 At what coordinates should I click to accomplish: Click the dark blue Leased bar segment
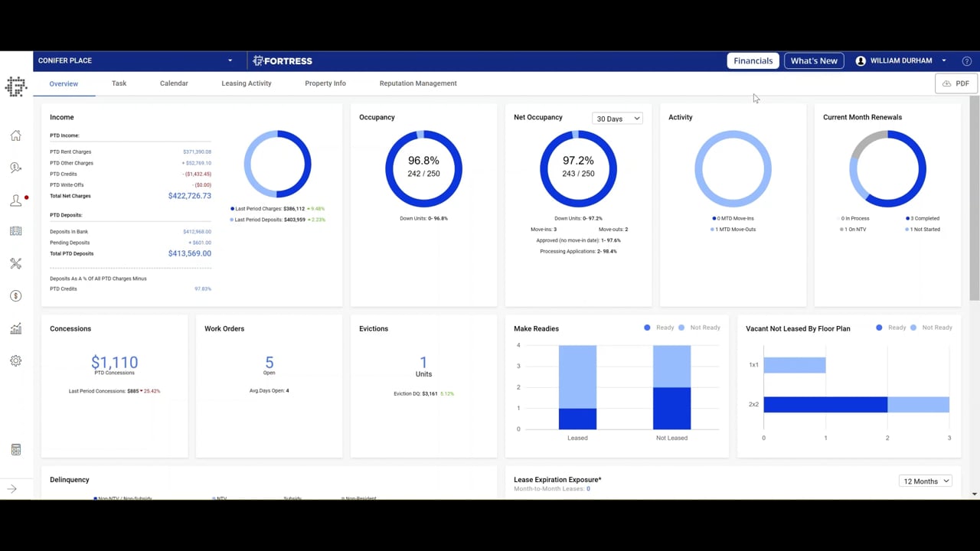(577, 419)
